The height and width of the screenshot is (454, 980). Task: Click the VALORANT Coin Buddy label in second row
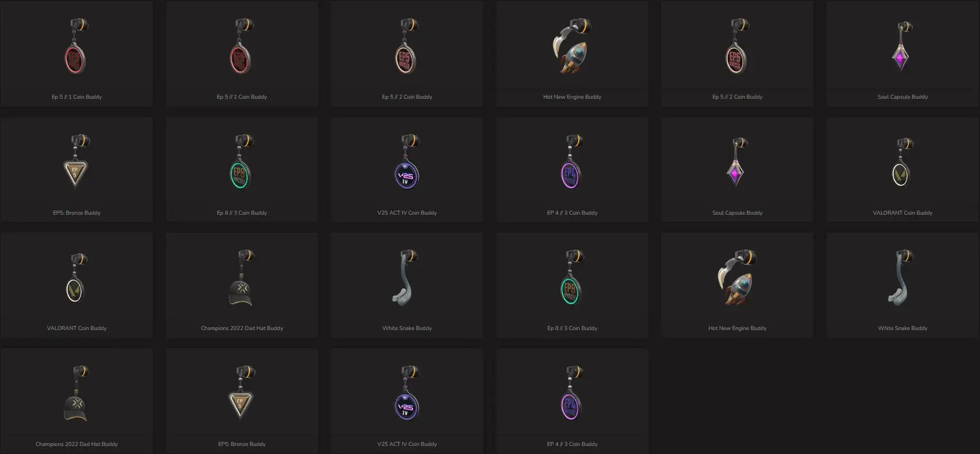pos(902,213)
